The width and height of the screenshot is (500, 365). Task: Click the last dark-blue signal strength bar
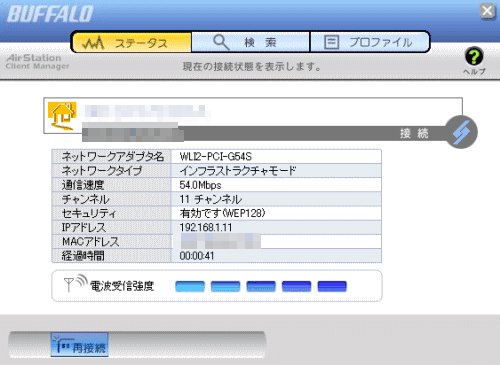tap(332, 286)
